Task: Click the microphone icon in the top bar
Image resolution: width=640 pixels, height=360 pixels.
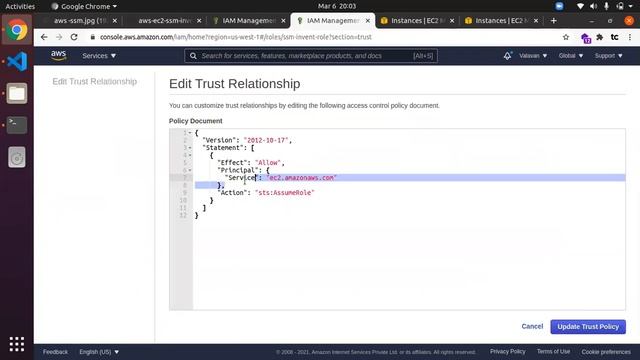Action: pos(607,6)
